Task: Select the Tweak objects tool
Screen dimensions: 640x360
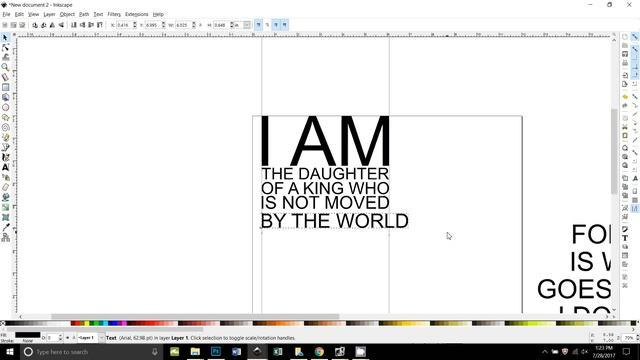Action: tap(5, 58)
